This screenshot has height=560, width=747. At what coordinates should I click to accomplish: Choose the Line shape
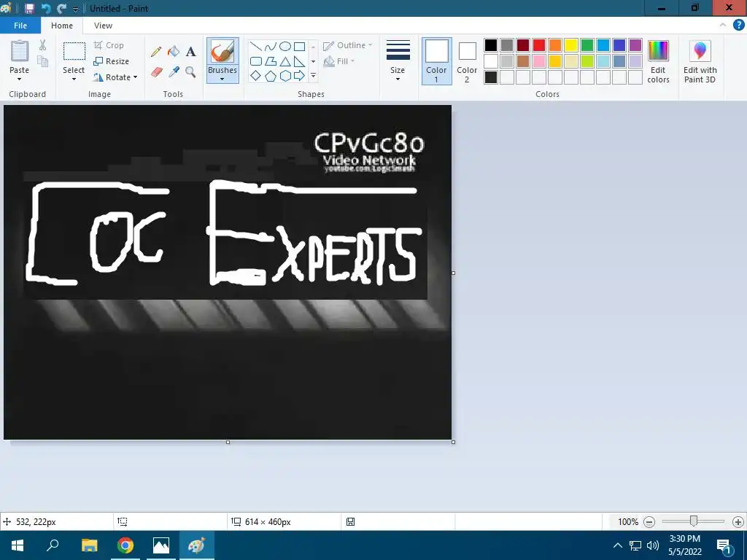point(256,46)
